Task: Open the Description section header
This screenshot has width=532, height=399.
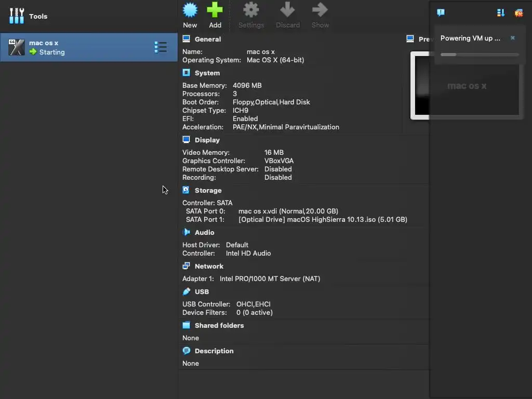Action: tap(214, 351)
